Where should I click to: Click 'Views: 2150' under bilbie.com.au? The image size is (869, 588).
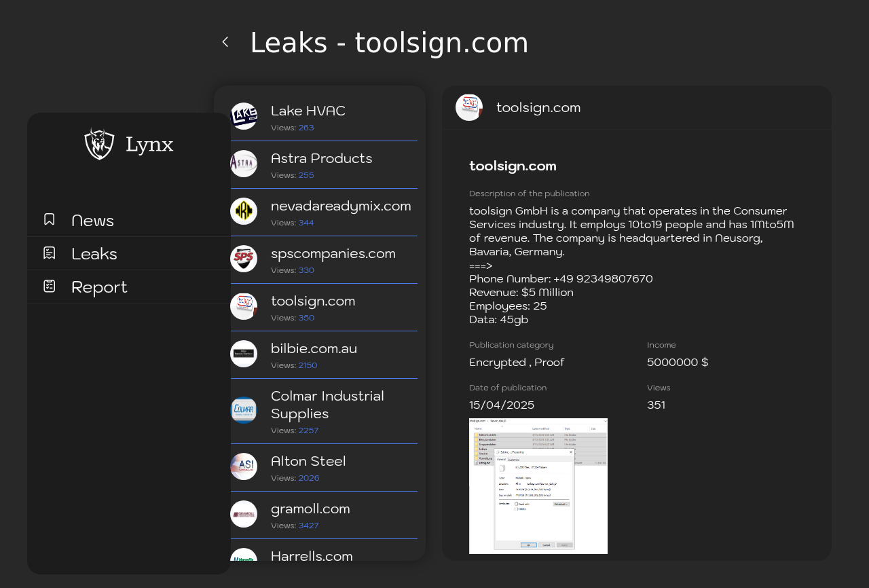(x=294, y=365)
